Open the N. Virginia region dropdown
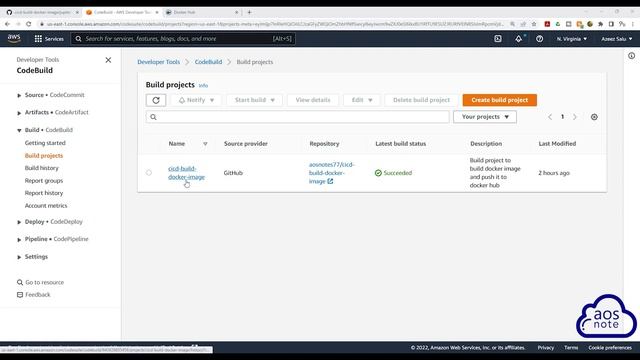640x360 pixels. coord(571,39)
